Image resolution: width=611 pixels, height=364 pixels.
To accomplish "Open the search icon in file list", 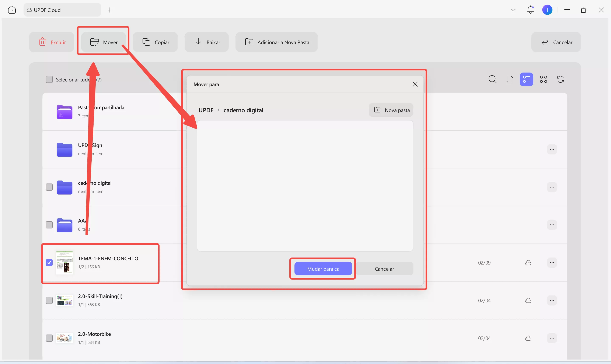I will [x=492, y=79].
